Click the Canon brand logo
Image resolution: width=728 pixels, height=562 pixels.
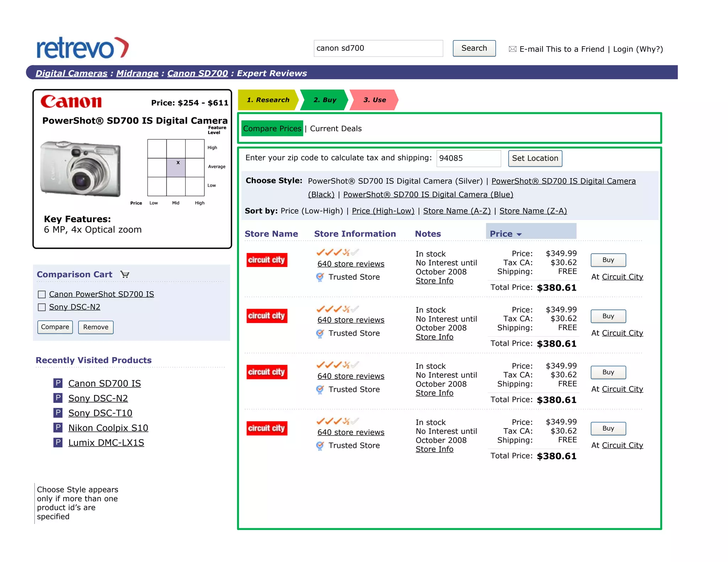(71, 102)
